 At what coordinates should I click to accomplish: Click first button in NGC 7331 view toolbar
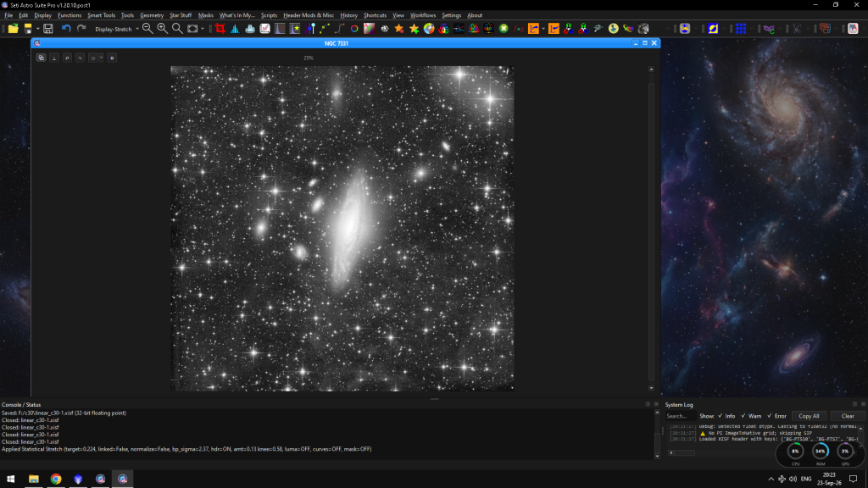click(x=41, y=58)
